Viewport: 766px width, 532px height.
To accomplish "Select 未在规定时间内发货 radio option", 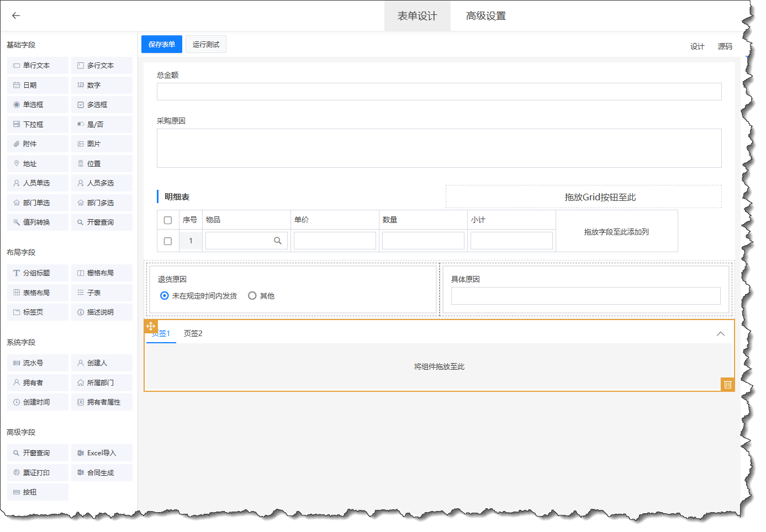I will [x=165, y=296].
